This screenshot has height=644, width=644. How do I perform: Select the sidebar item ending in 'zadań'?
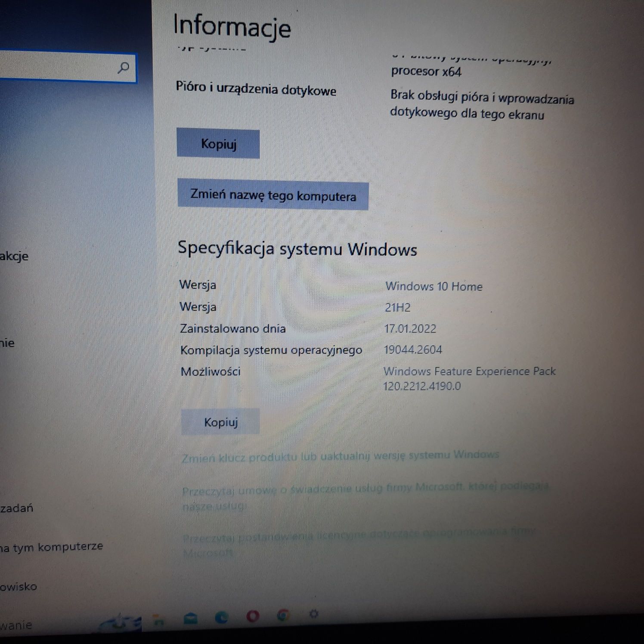pyautogui.click(x=17, y=508)
